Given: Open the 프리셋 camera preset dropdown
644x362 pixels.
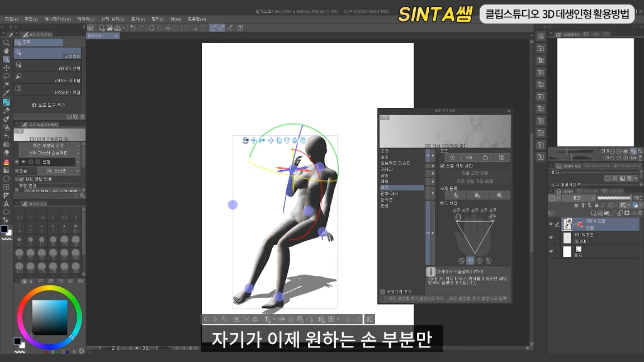Looking at the screenshot, I should point(59,171).
